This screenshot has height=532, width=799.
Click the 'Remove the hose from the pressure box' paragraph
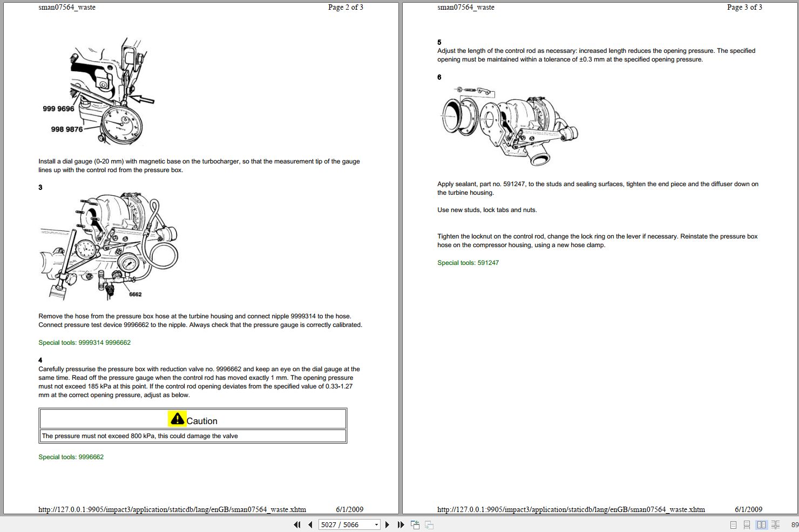click(200, 320)
